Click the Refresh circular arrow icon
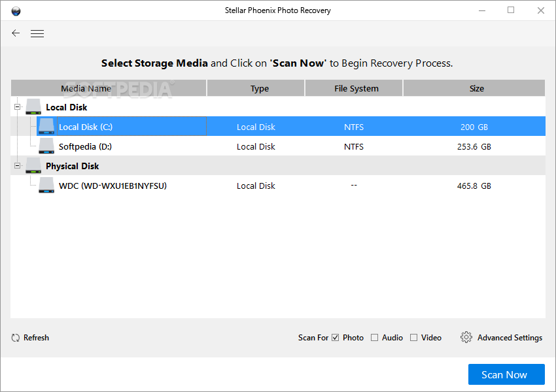 point(15,338)
